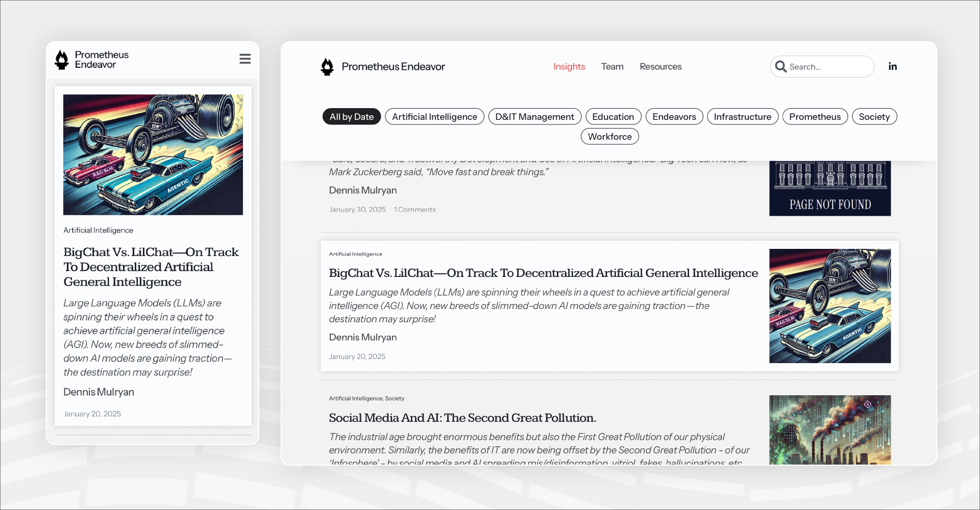This screenshot has height=510, width=980.
Task: Click Prometheus Endeavor site title in desktop header
Action: pyautogui.click(x=393, y=66)
